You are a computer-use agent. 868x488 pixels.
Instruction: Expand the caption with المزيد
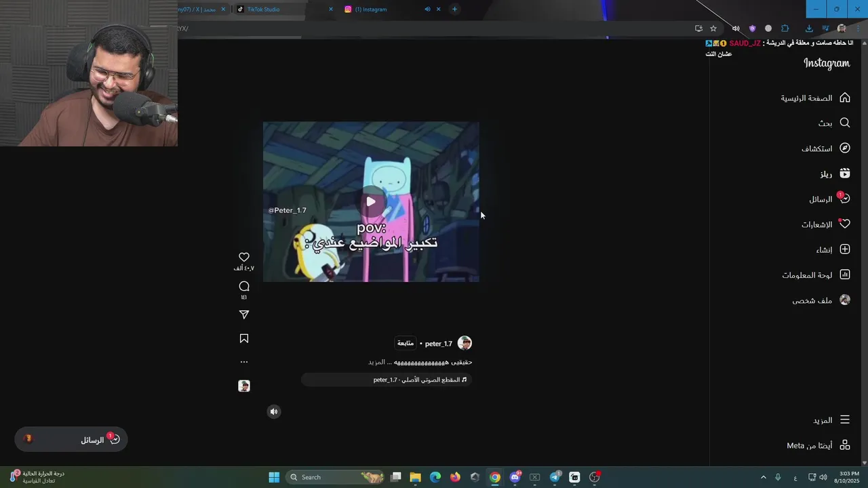click(x=376, y=362)
